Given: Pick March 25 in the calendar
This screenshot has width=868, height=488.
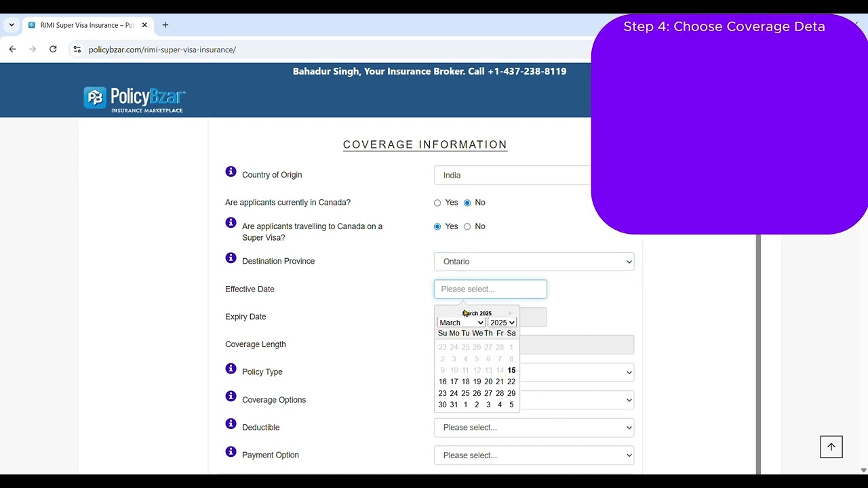Looking at the screenshot, I should coord(465,393).
